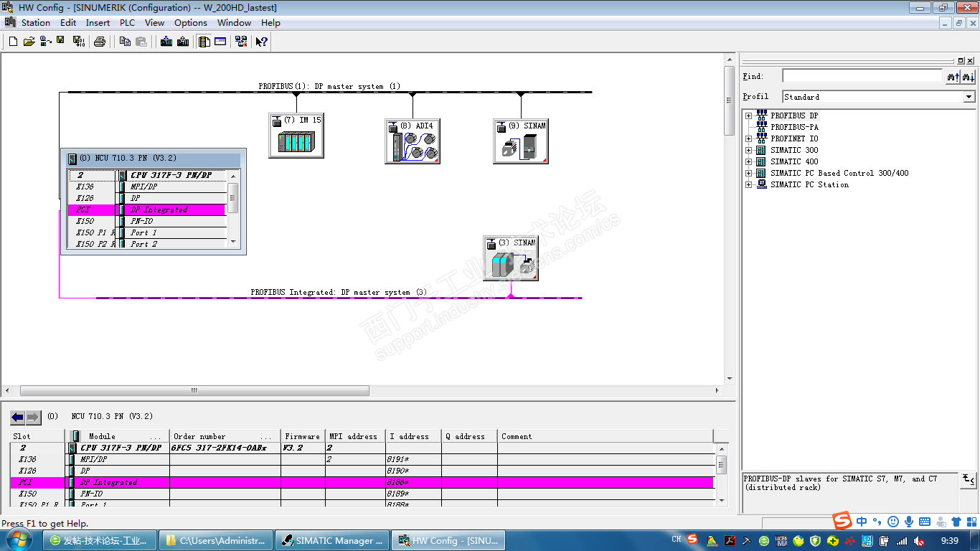Expand the PROFIBUS DP tree node
The image size is (980, 551).
tap(748, 116)
